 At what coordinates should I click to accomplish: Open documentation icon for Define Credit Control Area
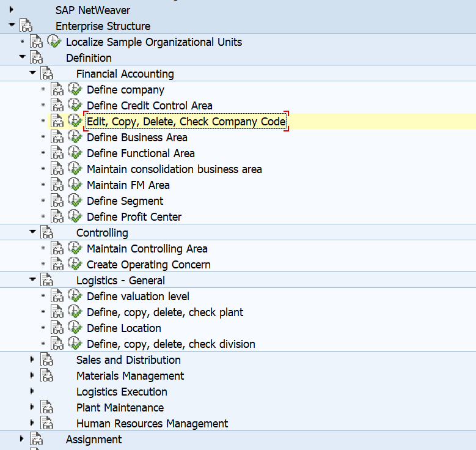click(x=57, y=105)
